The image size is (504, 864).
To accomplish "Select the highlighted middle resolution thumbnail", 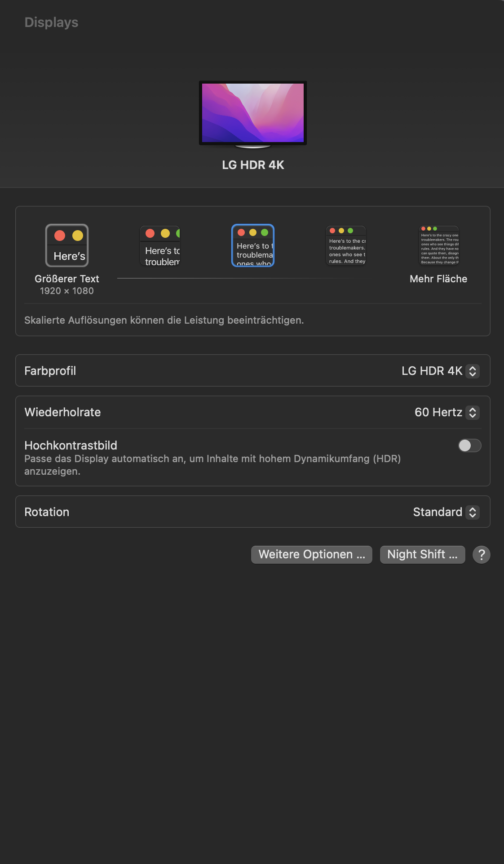I will 253,245.
